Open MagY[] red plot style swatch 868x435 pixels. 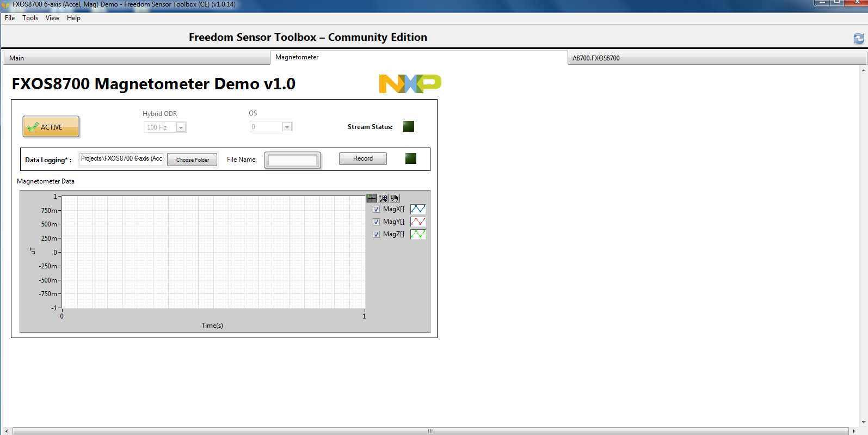click(418, 222)
